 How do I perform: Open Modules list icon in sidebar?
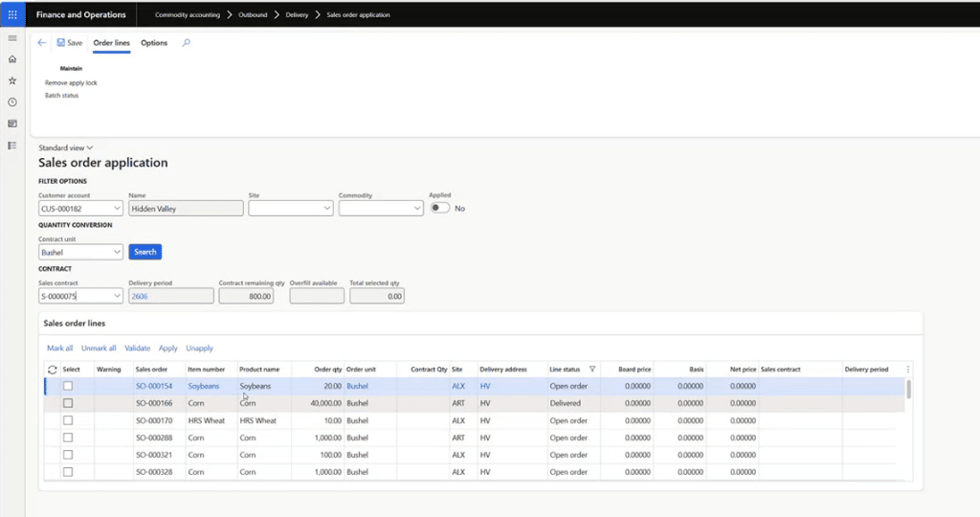[x=12, y=146]
